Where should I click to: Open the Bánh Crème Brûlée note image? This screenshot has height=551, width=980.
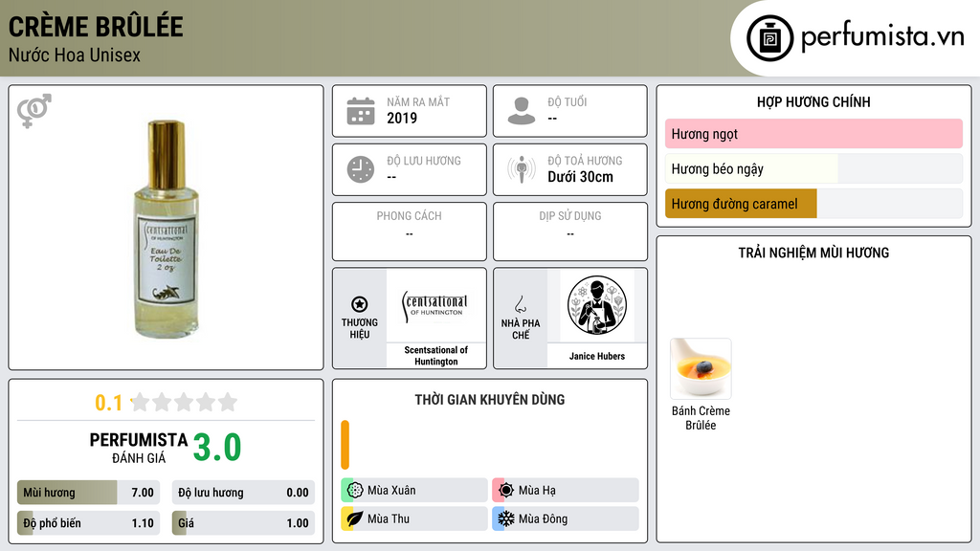click(x=701, y=368)
